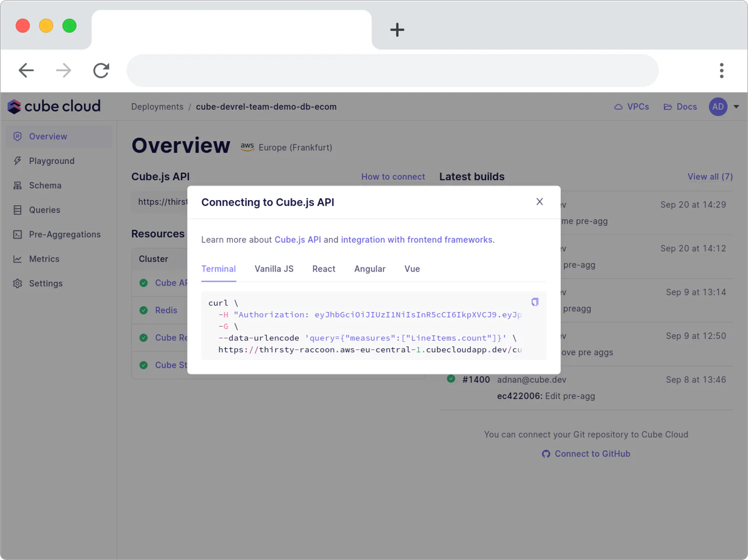The image size is (748, 560).
Task: Click the Sep 9 at 13:14 timestamp
Action: tap(696, 292)
